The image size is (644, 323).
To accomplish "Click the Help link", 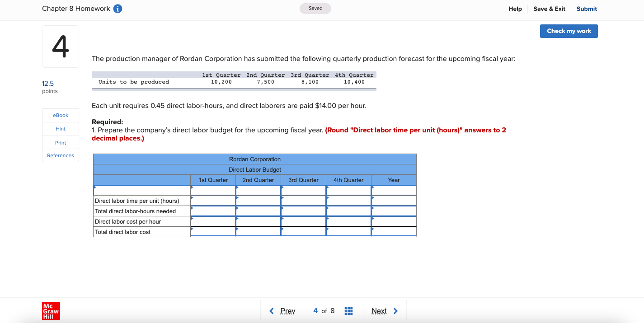I will 515,9.
